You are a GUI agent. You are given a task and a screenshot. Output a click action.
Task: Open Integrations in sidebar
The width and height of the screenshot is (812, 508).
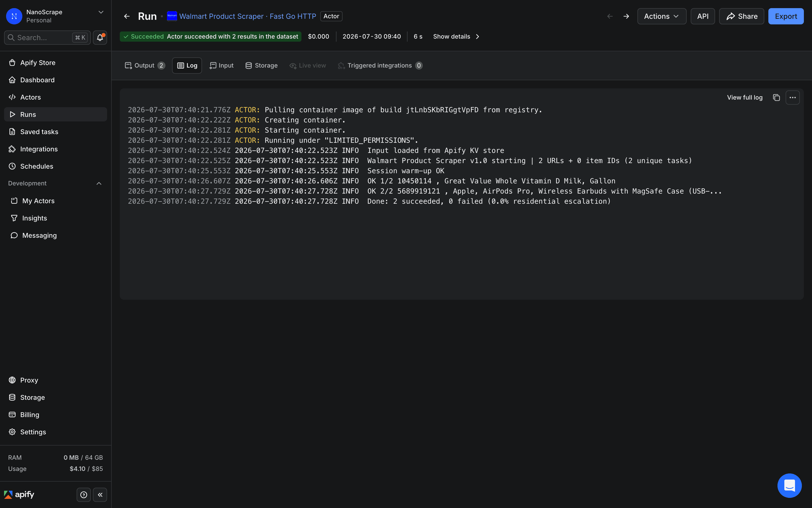[55, 149]
